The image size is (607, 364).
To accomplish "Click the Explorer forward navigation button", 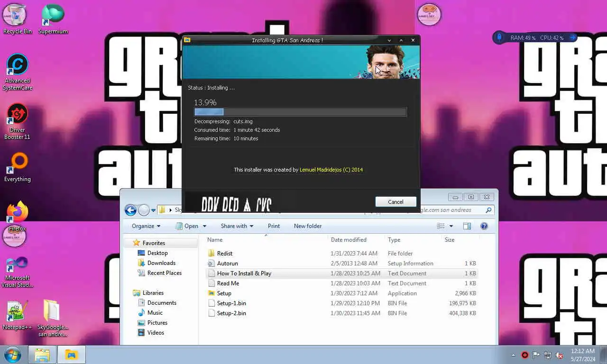I will point(144,209).
